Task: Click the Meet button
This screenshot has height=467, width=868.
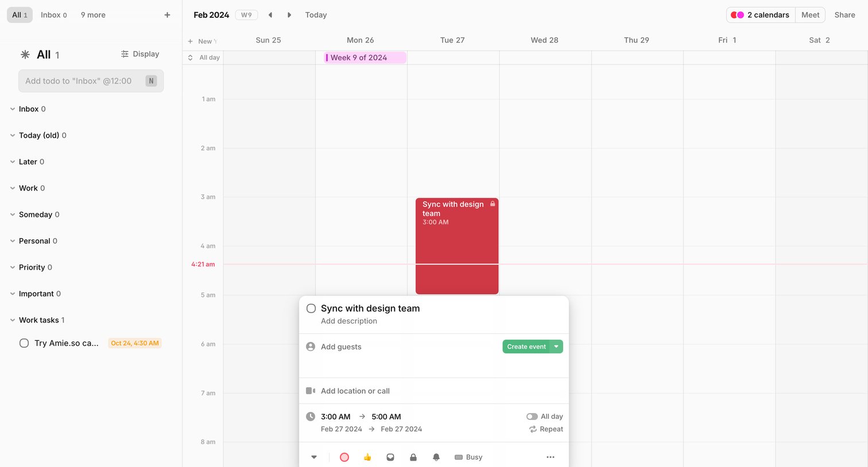Action: pyautogui.click(x=810, y=15)
